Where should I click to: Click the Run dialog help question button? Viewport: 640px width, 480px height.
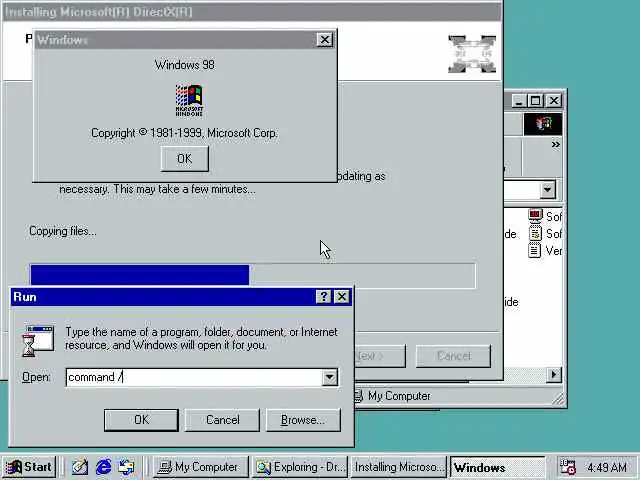[x=324, y=296]
